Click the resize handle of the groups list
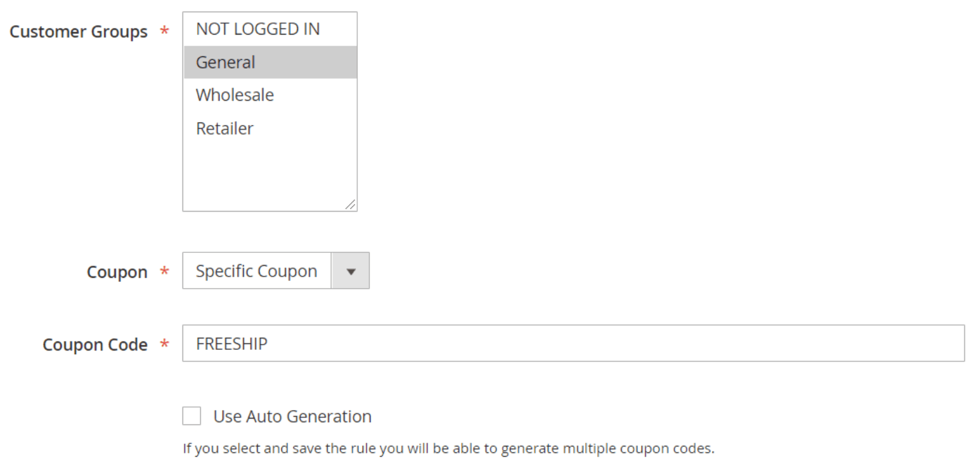 351,205
